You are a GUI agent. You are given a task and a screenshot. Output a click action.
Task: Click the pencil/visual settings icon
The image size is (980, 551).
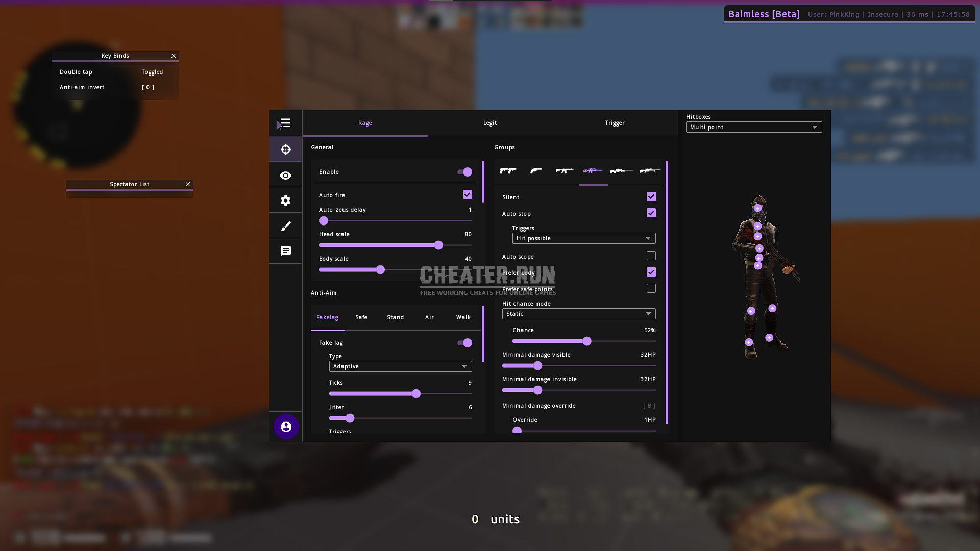point(285,226)
